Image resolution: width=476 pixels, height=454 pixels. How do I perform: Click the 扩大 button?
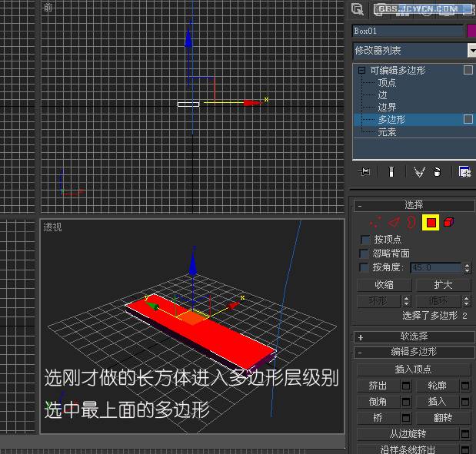443,285
